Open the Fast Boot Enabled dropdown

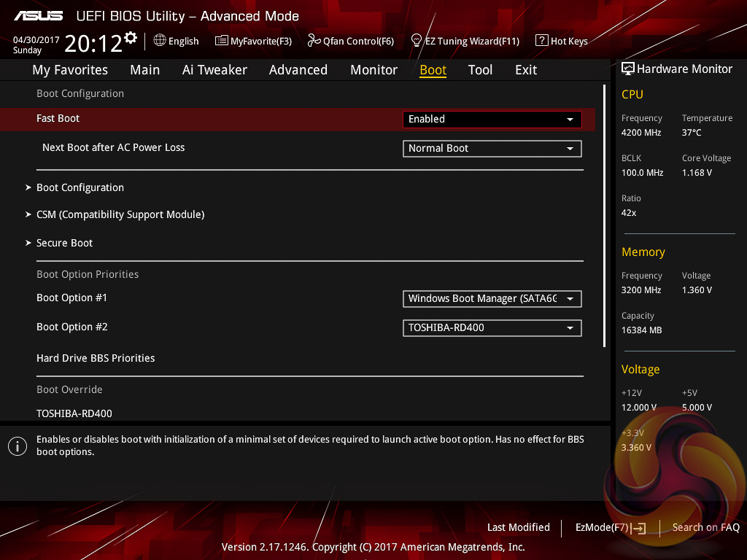[492, 119]
